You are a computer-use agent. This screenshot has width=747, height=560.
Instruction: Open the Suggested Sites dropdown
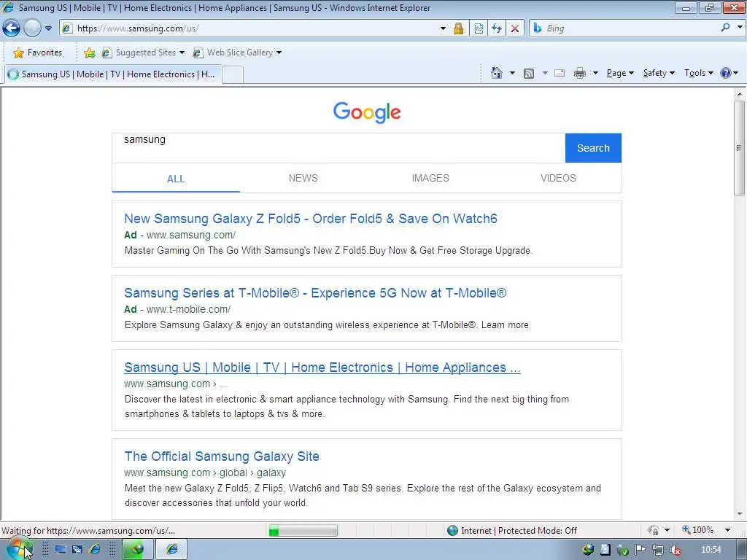143,52
